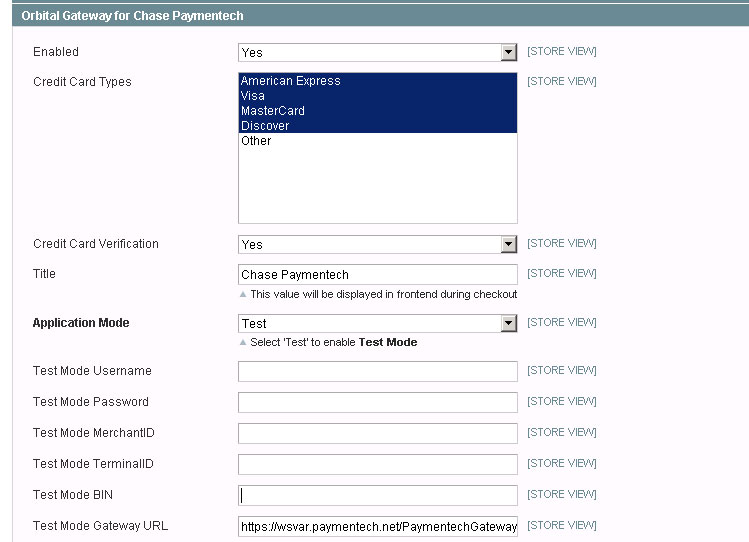Click the hint 'Select Test to enable Test Mode'

pyautogui.click(x=333, y=342)
